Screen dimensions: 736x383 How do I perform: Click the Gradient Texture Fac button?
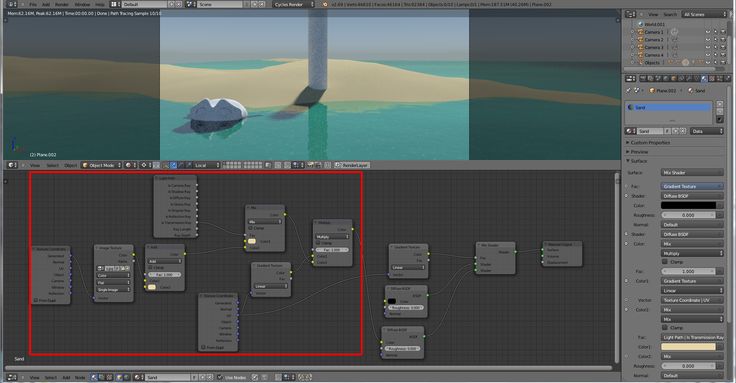(692, 186)
